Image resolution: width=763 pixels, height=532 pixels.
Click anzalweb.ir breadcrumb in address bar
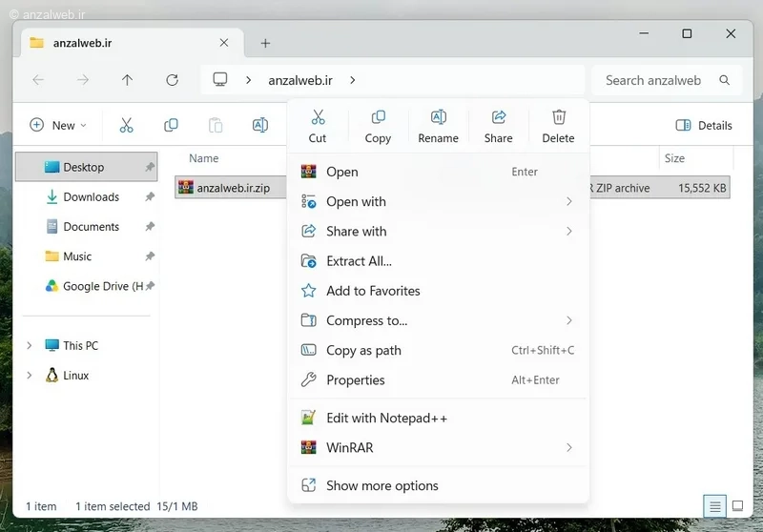click(300, 80)
